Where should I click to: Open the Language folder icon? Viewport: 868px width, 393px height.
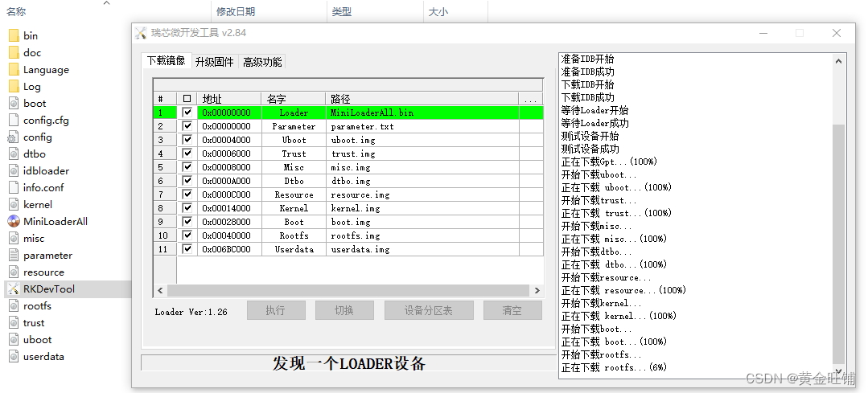point(13,69)
